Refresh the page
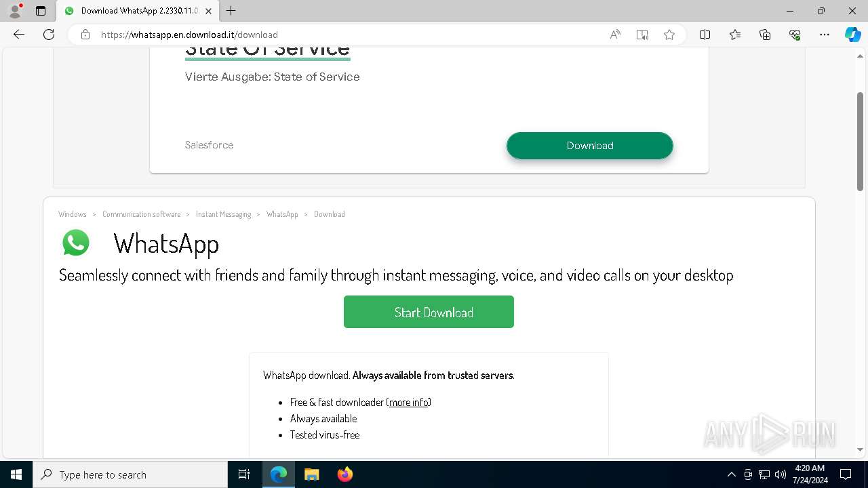The width and height of the screenshot is (868, 488). (x=49, y=35)
